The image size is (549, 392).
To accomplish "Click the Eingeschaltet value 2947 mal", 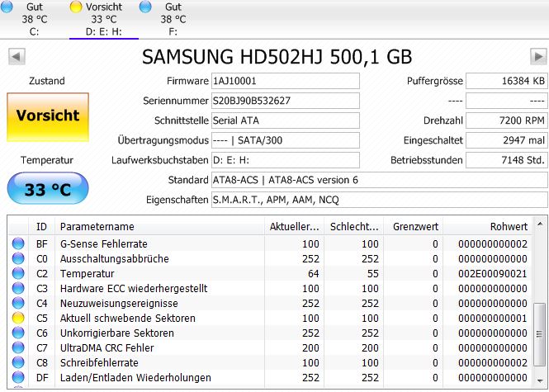I will (507, 140).
